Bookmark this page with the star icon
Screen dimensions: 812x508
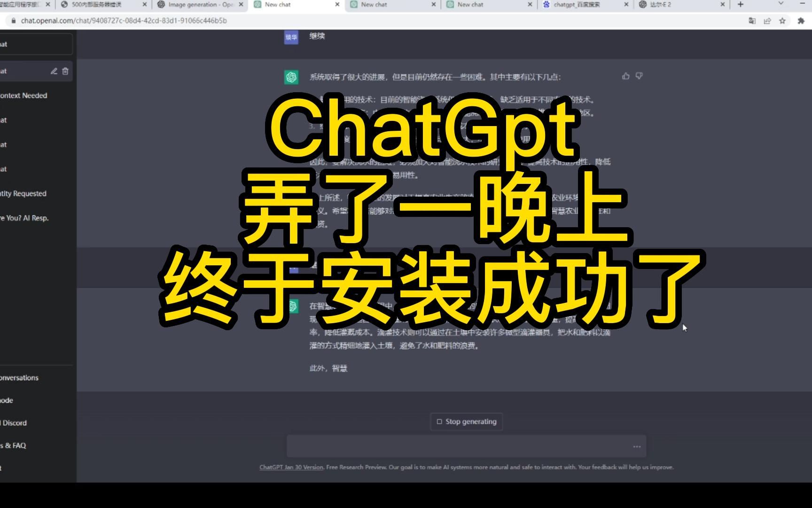tap(781, 21)
